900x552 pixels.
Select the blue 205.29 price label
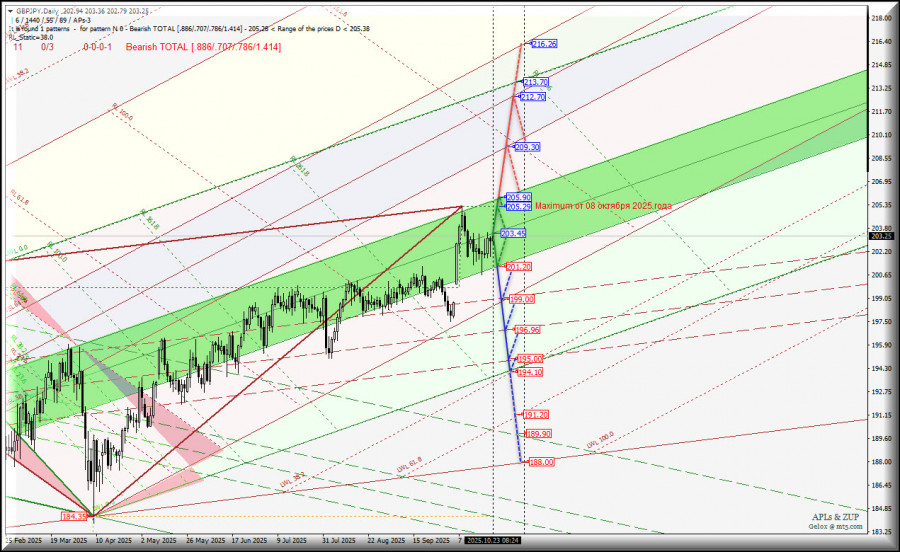[518, 207]
